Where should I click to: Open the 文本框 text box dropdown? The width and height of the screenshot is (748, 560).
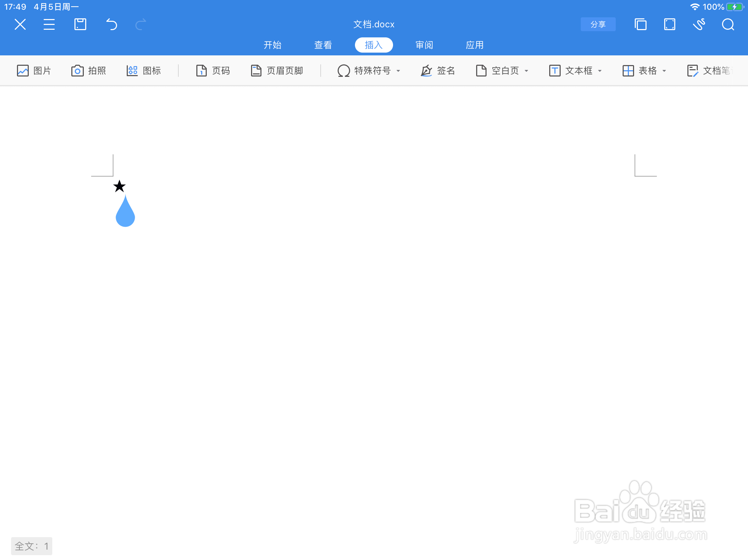[600, 71]
